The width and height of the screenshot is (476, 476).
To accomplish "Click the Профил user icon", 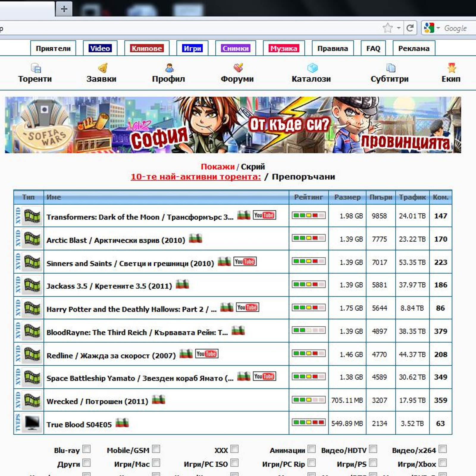I will (x=169, y=68).
